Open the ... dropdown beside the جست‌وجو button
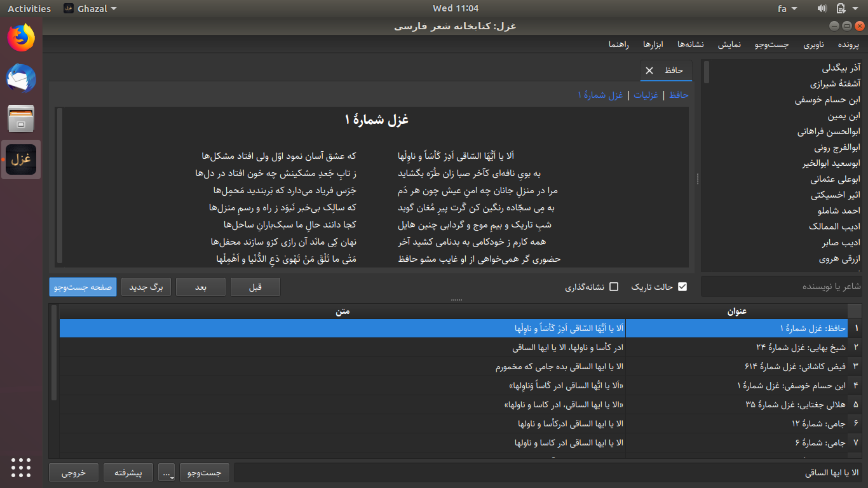Image resolution: width=868 pixels, height=488 pixels. click(167, 473)
